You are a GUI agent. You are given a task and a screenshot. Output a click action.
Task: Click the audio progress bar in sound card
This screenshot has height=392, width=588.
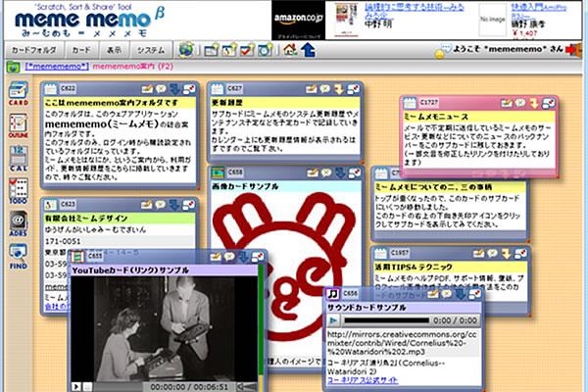387,319
